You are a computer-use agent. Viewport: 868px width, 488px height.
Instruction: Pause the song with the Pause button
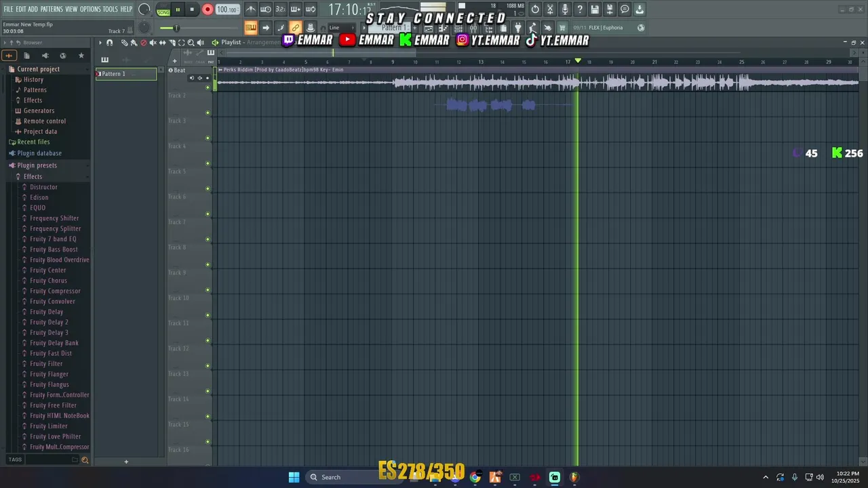click(x=178, y=9)
